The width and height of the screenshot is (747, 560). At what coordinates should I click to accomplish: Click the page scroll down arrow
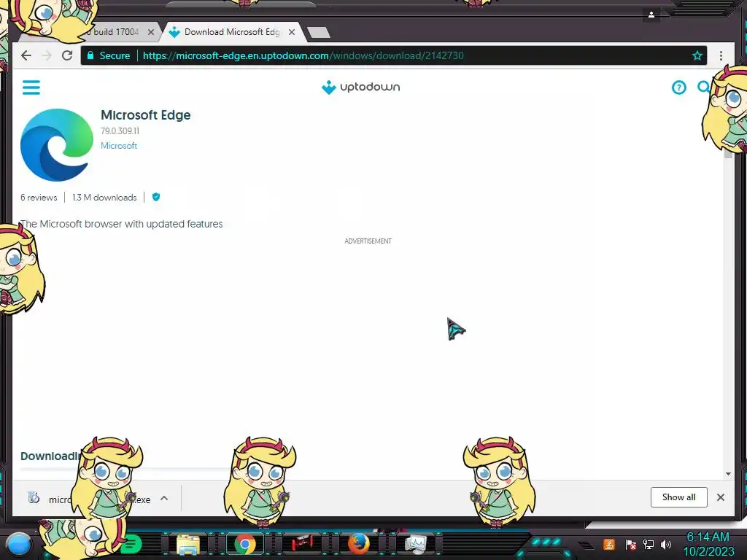[728, 474]
